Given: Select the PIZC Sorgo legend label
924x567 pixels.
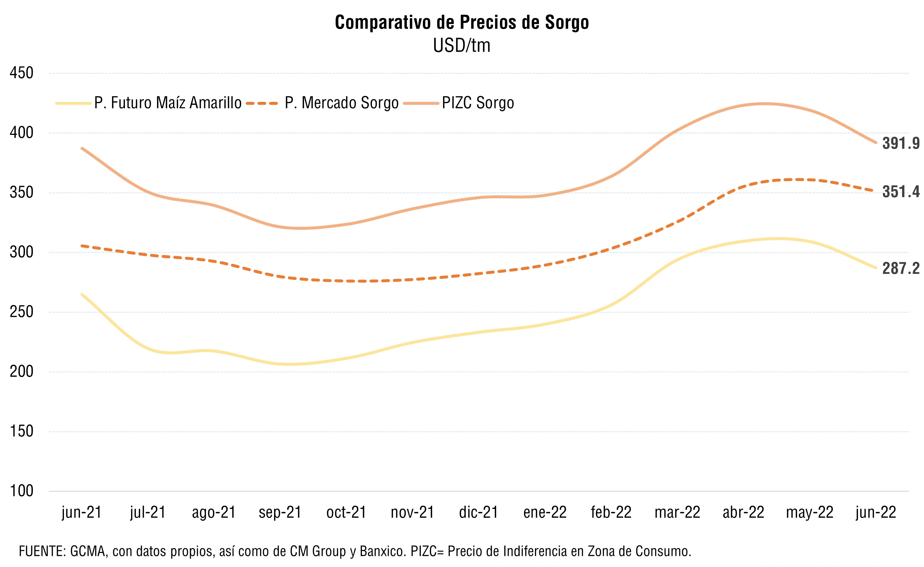Looking at the screenshot, I should (478, 103).
